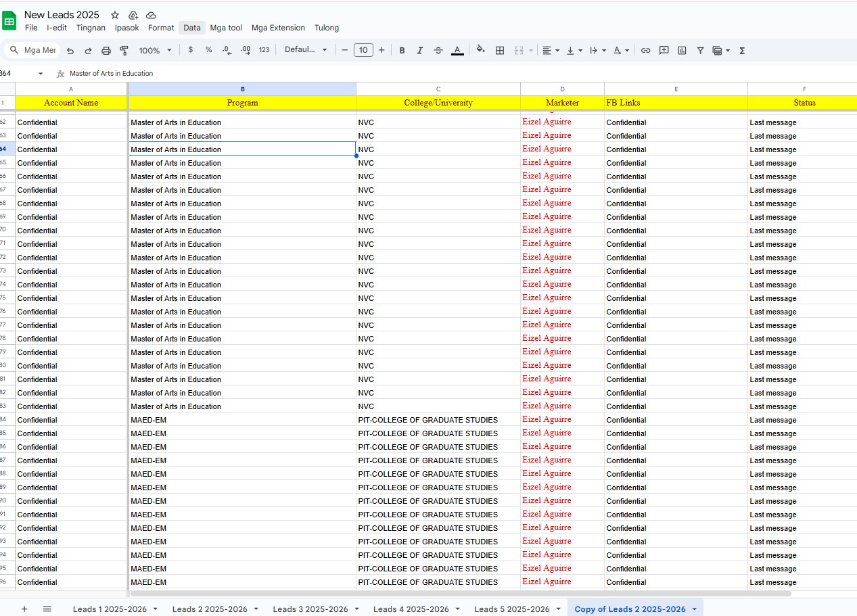Viewport: 857px width, 616px height.
Task: Open the Ipasok menu
Action: [x=127, y=28]
